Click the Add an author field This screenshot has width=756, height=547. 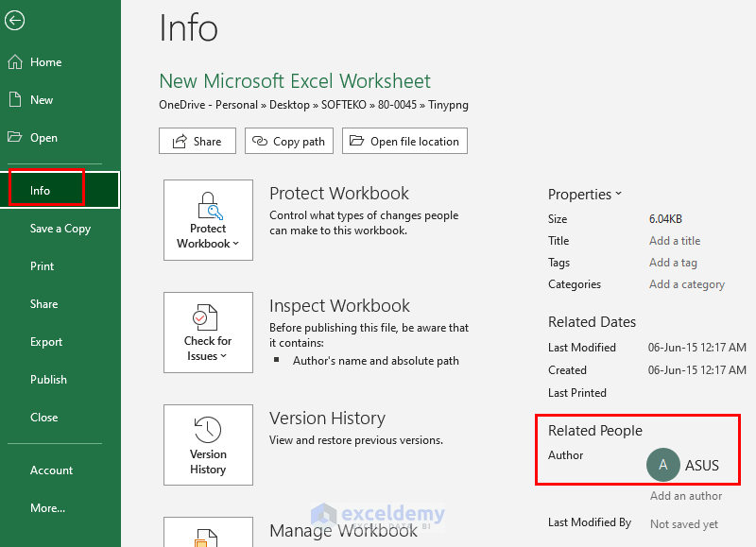tap(686, 496)
